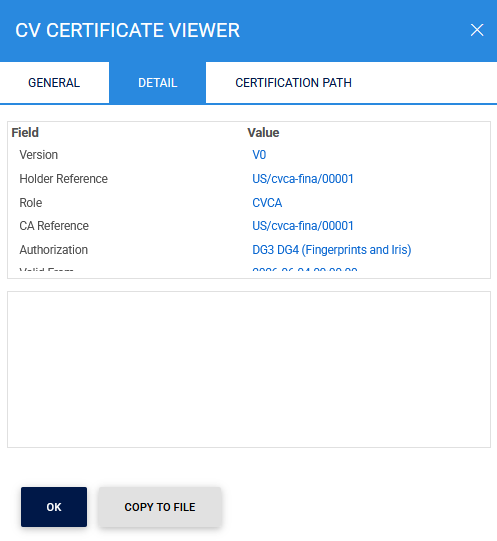497x541 pixels.
Task: Click the V0 version value
Action: [259, 155]
